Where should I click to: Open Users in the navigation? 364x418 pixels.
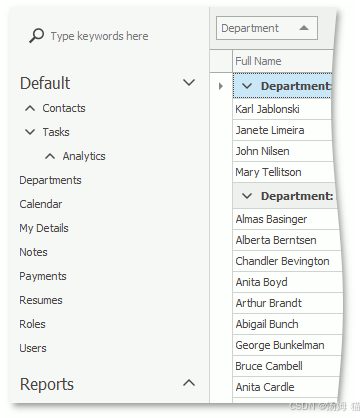33,348
